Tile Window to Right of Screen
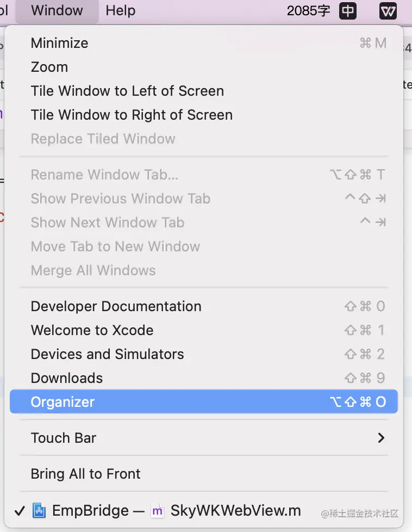Screen dimensions: 412x532 tap(132, 115)
